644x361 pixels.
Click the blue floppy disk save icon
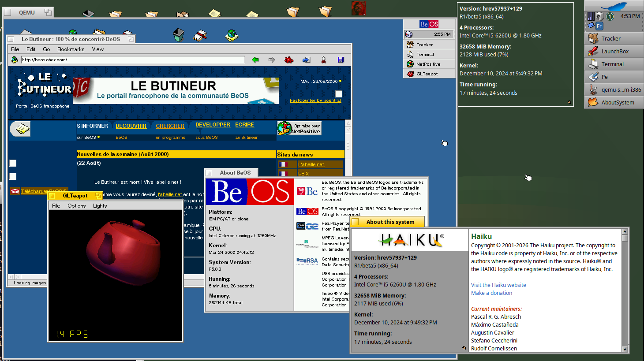click(341, 60)
